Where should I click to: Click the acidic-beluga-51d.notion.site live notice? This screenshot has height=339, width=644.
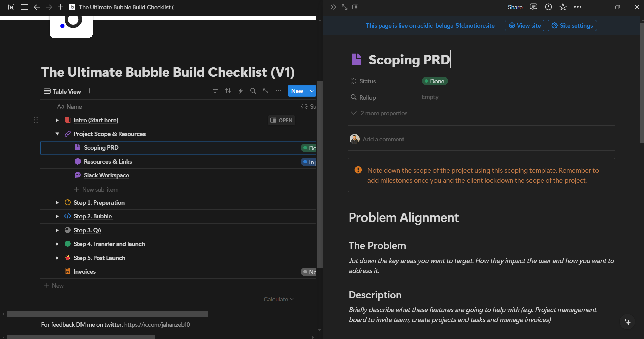tap(430, 26)
